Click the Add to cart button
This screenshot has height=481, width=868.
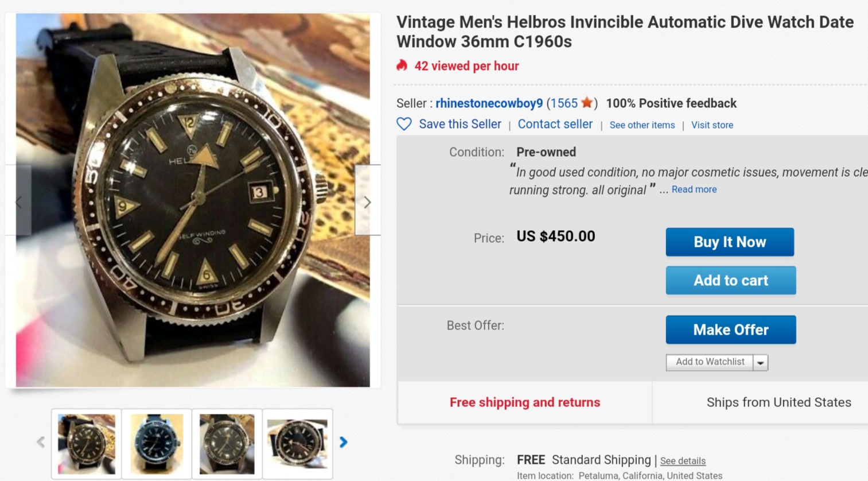pos(730,280)
